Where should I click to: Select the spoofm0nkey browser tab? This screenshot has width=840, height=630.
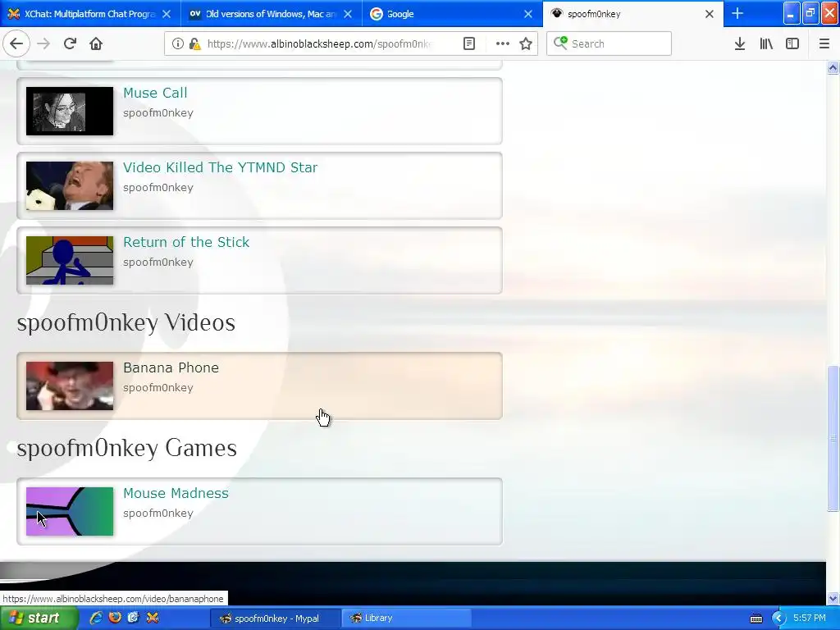pyautogui.click(x=632, y=14)
